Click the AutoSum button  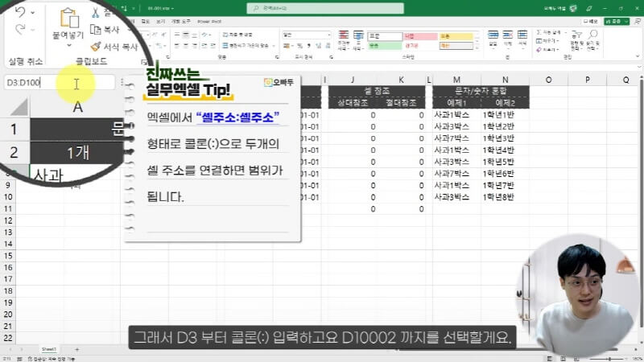click(x=548, y=32)
